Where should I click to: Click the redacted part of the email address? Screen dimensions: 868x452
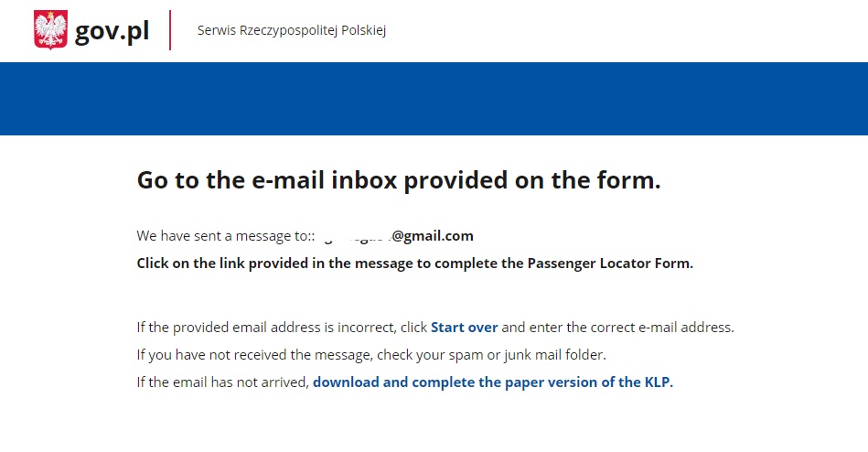coord(353,237)
